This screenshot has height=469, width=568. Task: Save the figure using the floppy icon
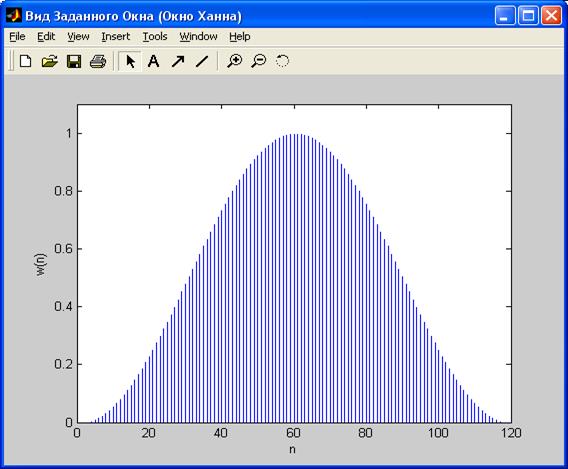[74, 61]
